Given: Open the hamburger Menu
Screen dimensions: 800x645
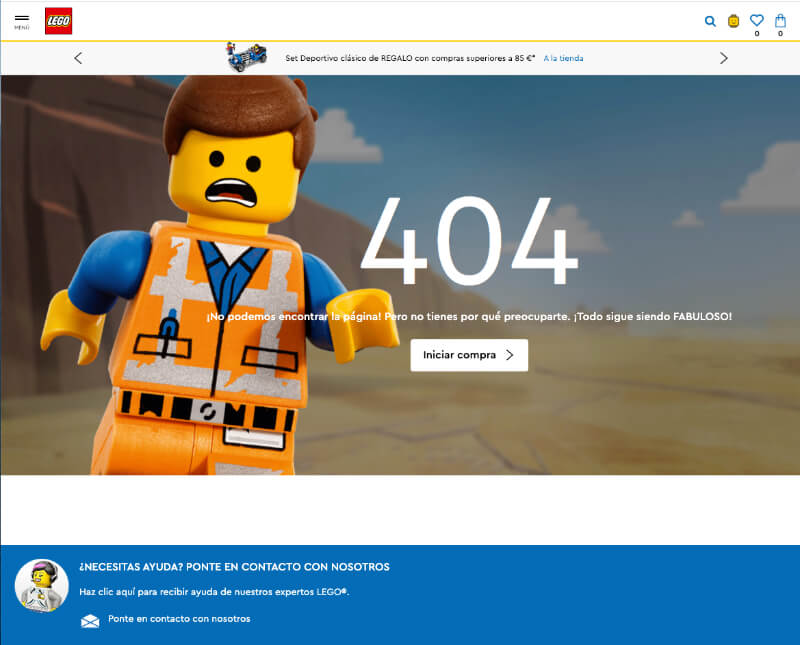Looking at the screenshot, I should (21, 21).
